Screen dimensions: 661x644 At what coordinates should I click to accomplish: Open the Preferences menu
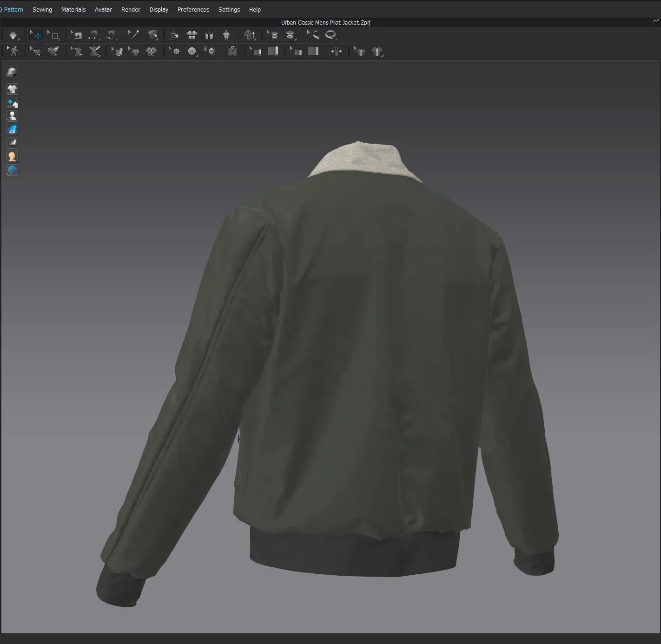193,9
